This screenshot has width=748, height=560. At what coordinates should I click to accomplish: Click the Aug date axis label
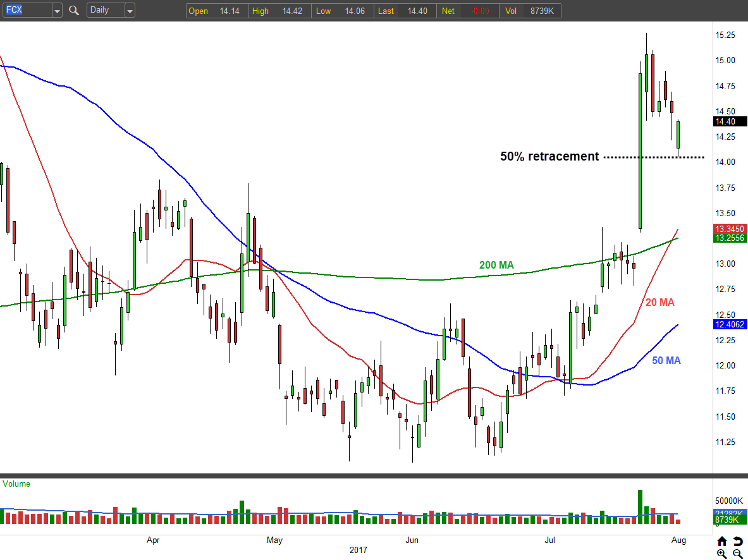(678, 540)
